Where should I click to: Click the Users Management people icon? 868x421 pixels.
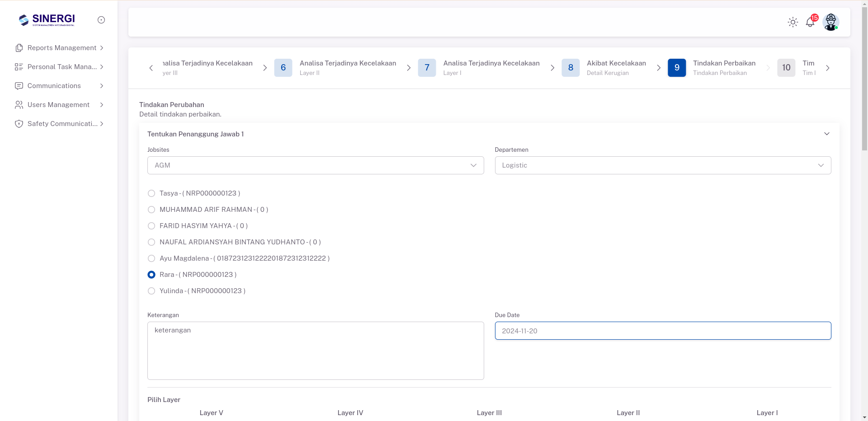(19, 105)
